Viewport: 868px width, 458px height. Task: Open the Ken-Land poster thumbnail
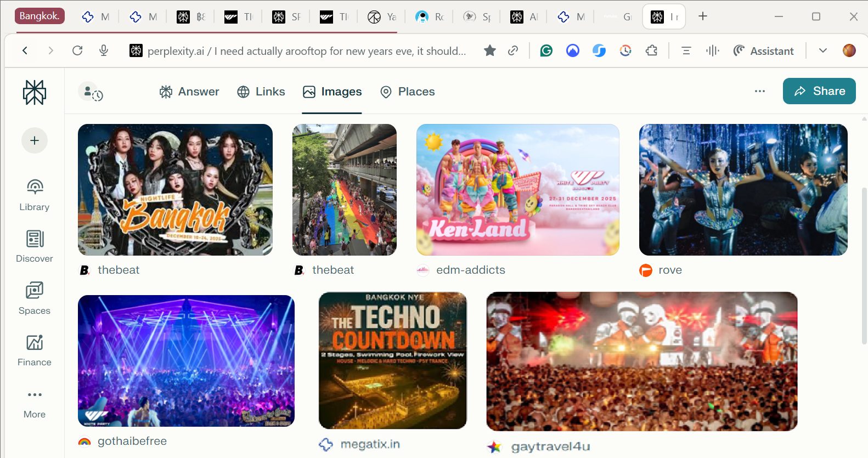(518, 190)
